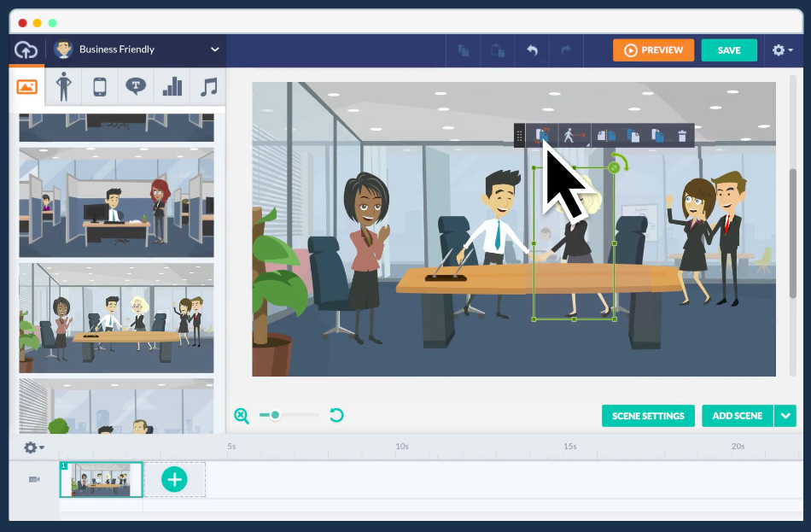Delete selected character with trash icon
811x532 pixels.
682,136
